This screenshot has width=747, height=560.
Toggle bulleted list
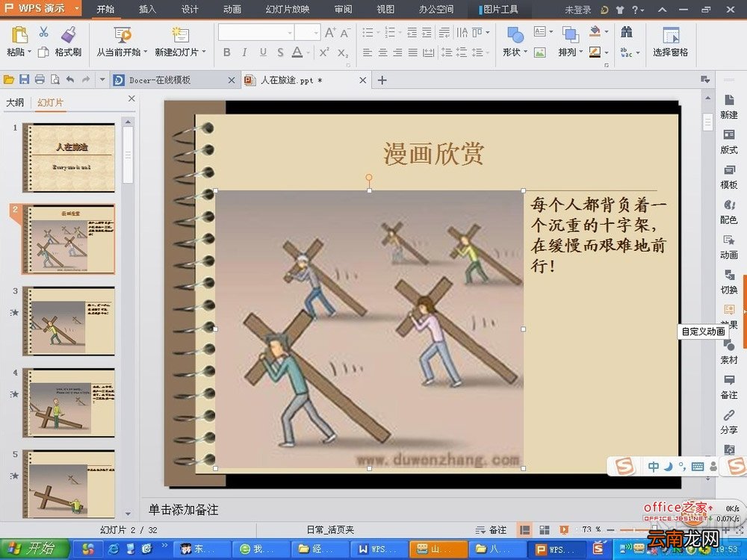point(368,32)
